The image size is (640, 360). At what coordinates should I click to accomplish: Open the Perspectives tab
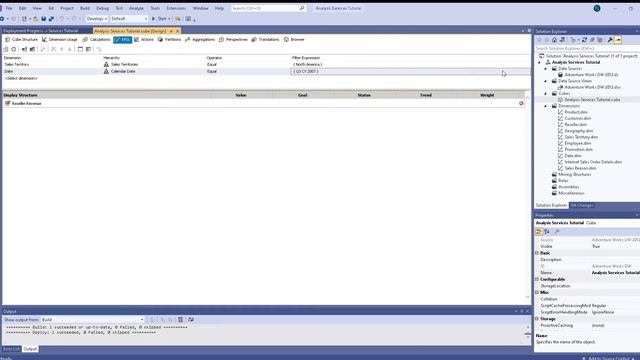pos(233,40)
